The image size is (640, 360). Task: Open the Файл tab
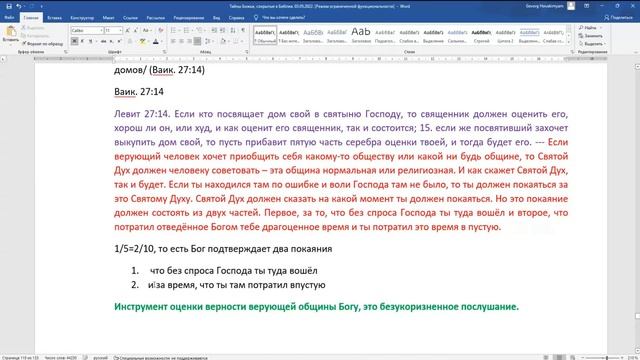point(9,18)
